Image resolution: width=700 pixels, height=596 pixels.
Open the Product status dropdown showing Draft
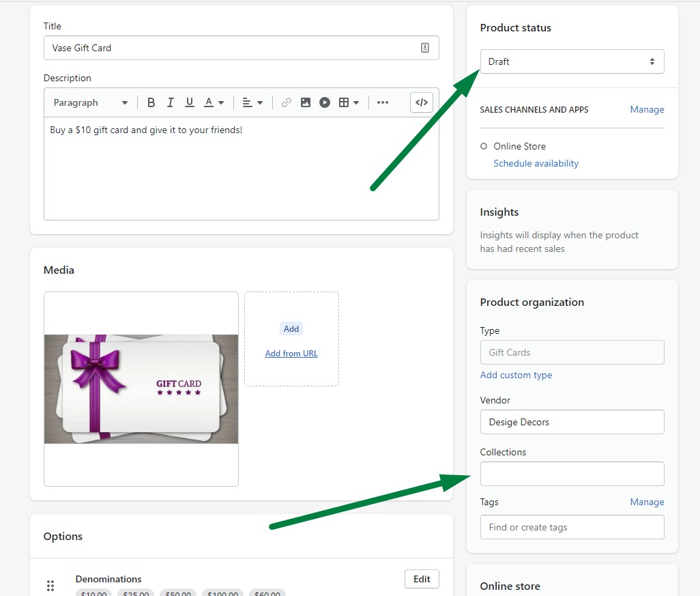pyautogui.click(x=572, y=61)
